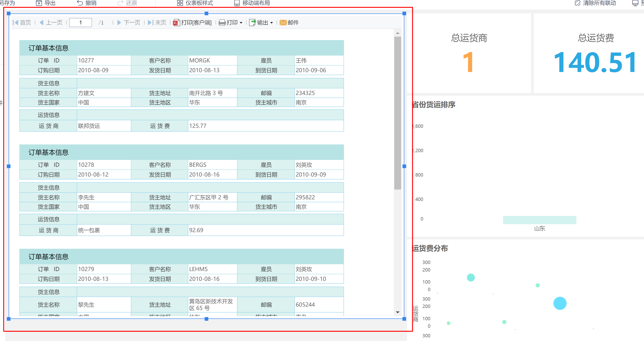Click 邮件 toolbar text

(x=293, y=23)
